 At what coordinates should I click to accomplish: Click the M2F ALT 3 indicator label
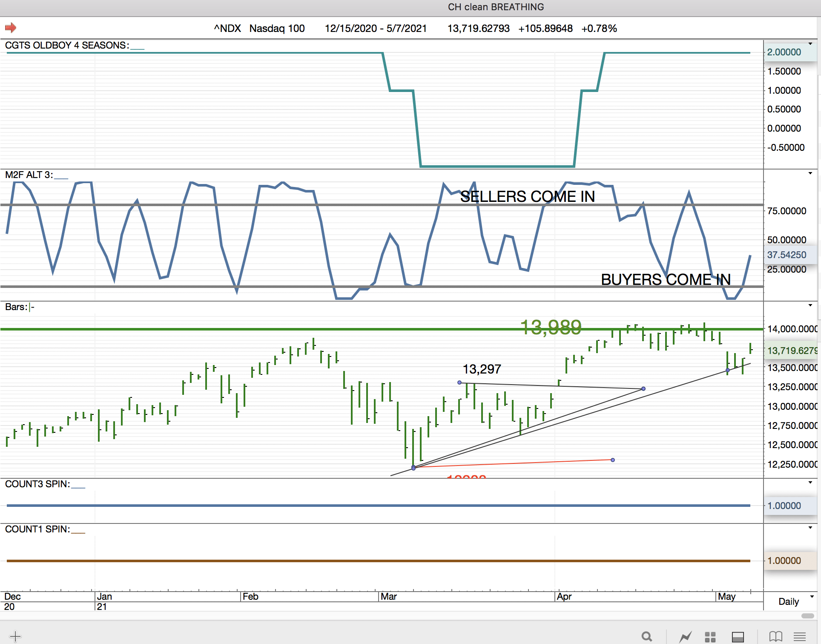pos(29,175)
